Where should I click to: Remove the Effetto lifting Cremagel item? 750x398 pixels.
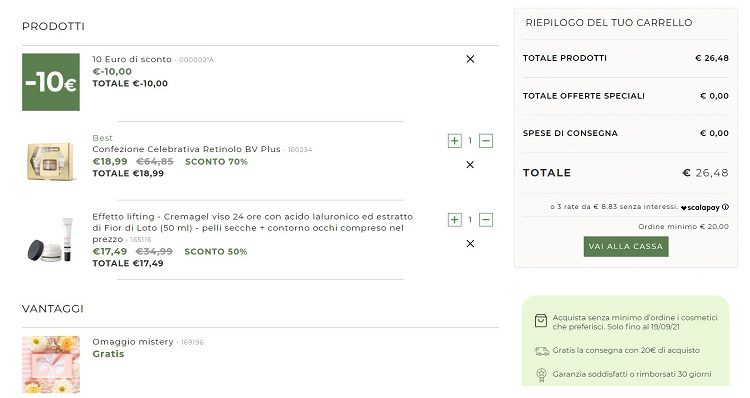pyautogui.click(x=470, y=243)
